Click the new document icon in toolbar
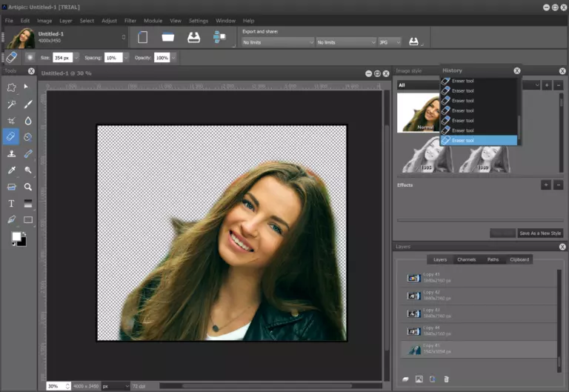 (x=143, y=37)
